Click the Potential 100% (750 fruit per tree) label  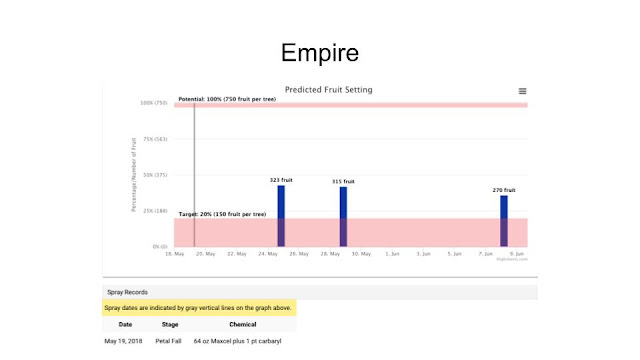pos(227,99)
